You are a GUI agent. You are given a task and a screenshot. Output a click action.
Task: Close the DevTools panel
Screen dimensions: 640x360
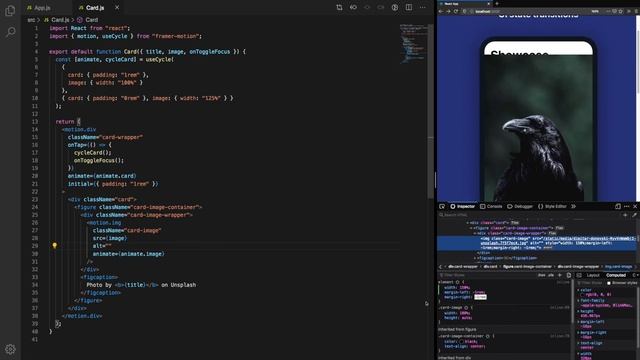635,207
